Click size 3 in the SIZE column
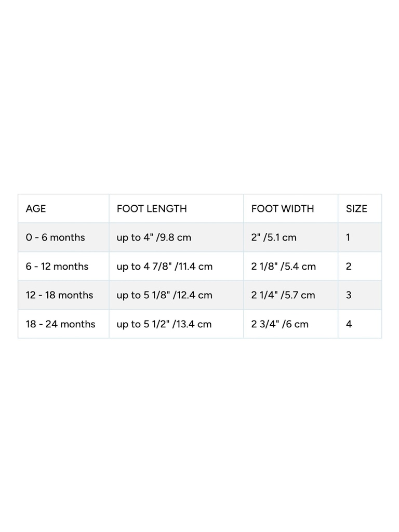Image resolution: width=399 pixels, height=532 pixels. point(349,295)
